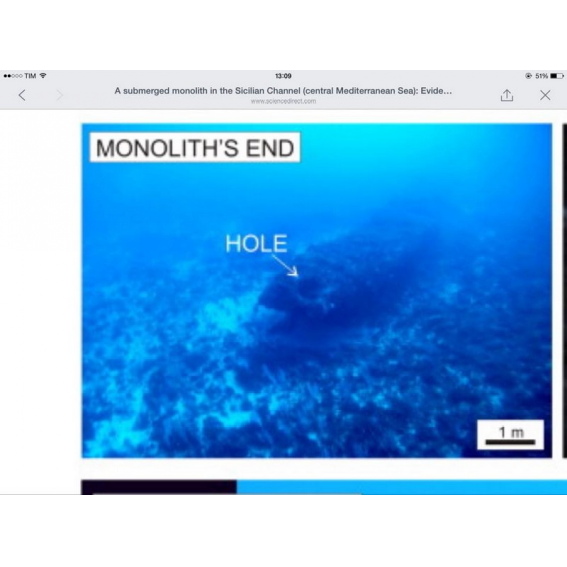Tap the Wi-Fi status icon
The width and height of the screenshot is (567, 567).
click(43, 76)
